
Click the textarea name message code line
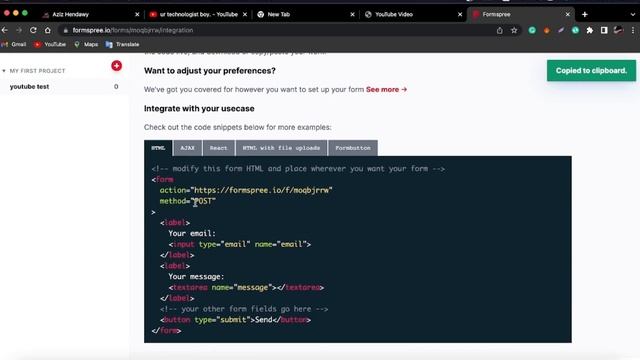pyautogui.click(x=246, y=288)
